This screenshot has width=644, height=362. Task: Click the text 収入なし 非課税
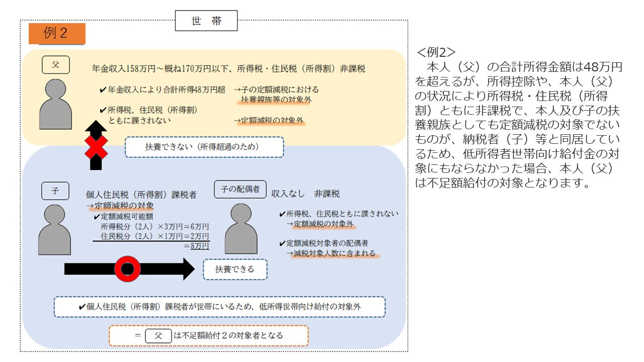pyautogui.click(x=306, y=194)
